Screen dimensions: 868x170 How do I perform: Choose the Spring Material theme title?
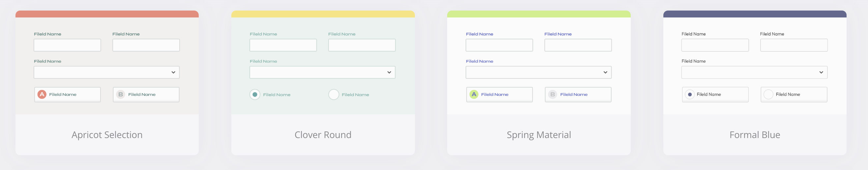[539, 135]
